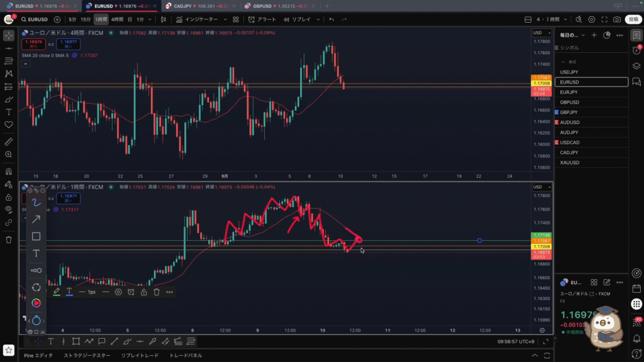
Task: Click the 投稿 publish button
Action: tap(633, 19)
